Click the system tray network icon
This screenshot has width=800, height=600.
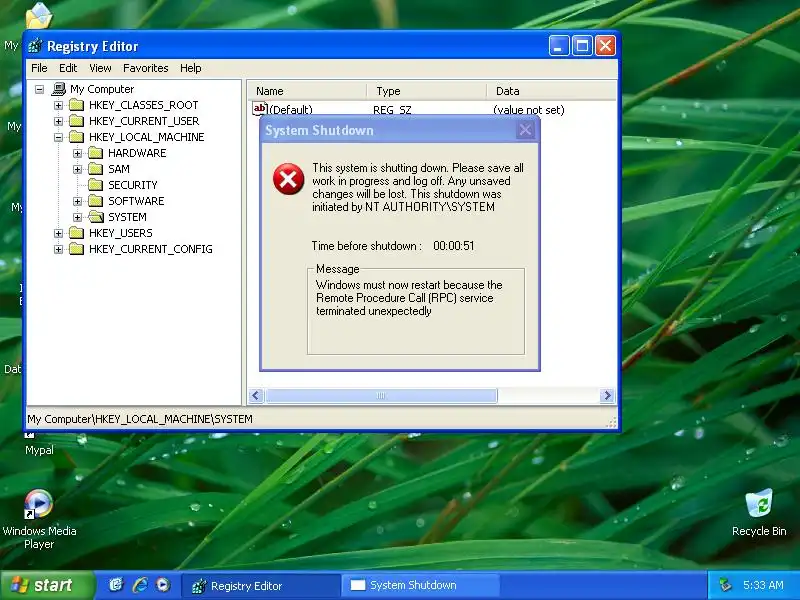pyautogui.click(x=725, y=585)
